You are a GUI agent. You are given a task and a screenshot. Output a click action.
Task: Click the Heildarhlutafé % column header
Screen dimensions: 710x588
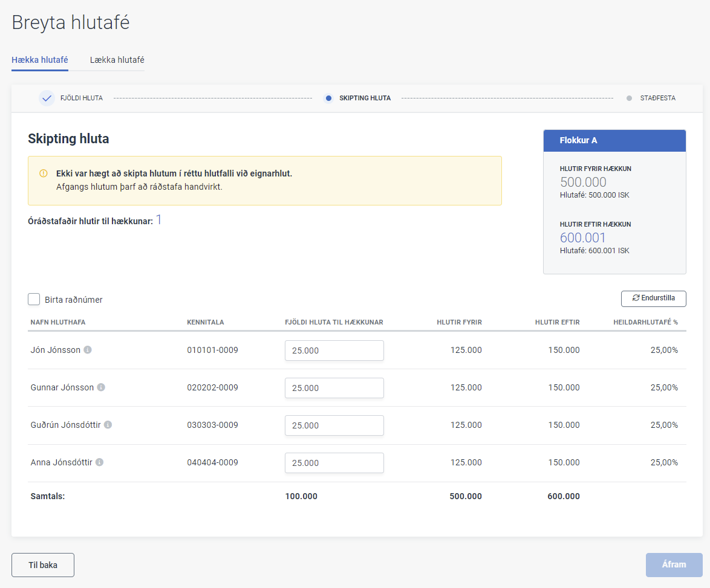(646, 322)
